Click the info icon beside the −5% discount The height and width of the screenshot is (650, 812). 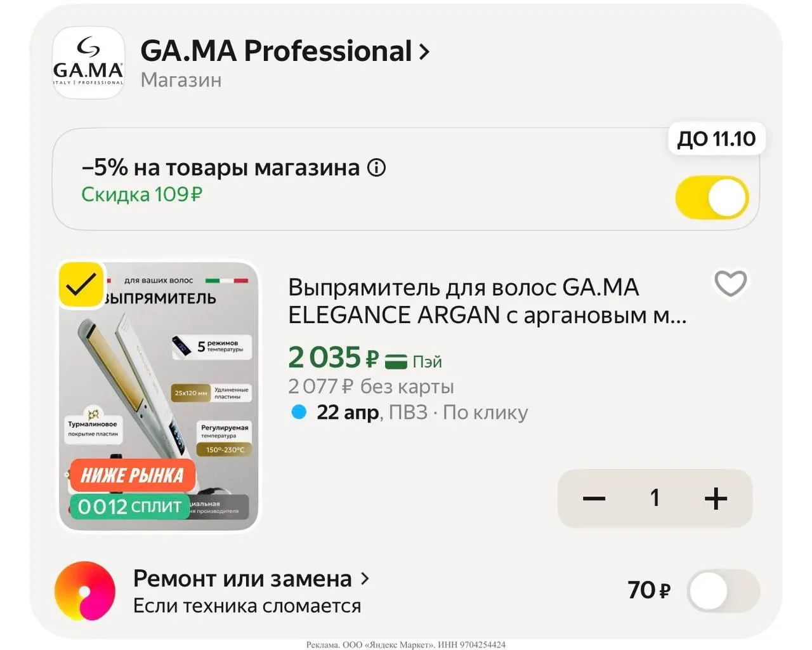point(377,168)
